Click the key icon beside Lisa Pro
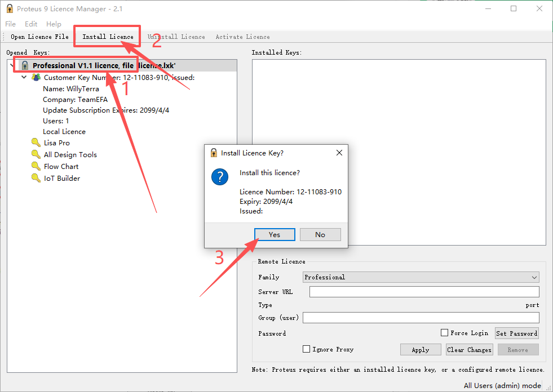Image resolution: width=553 pixels, height=392 pixels. pos(36,142)
